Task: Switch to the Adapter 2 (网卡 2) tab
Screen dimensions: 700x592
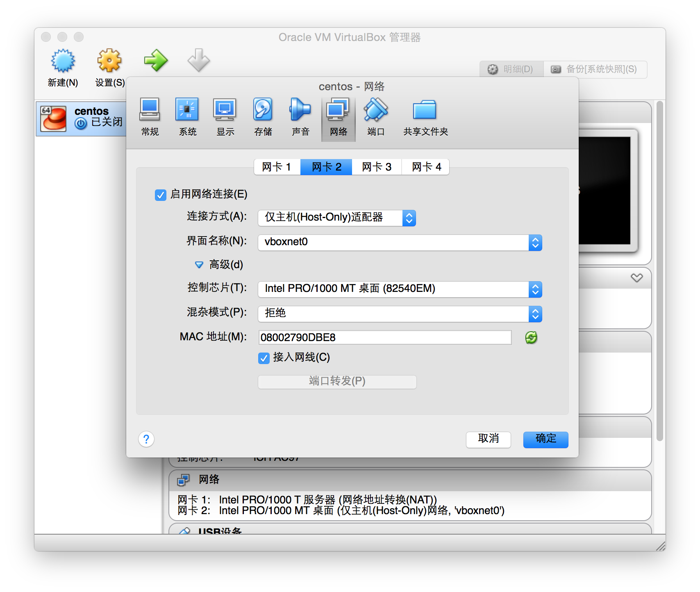Action: coord(326,167)
